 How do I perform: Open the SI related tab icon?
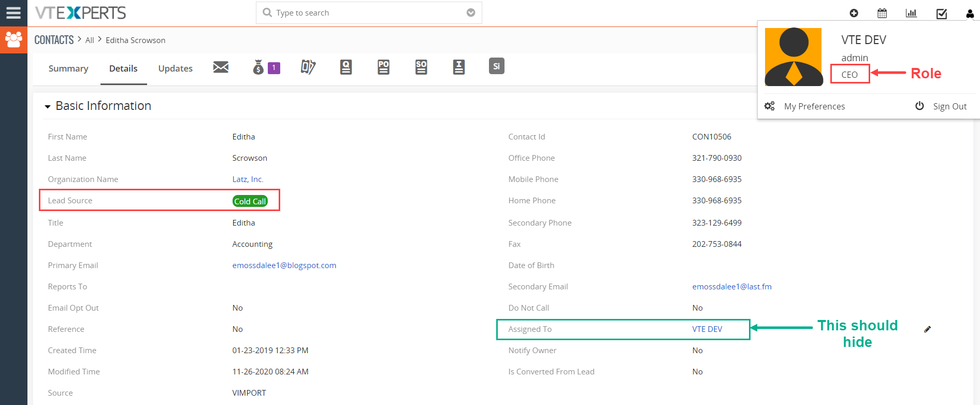pyautogui.click(x=496, y=66)
